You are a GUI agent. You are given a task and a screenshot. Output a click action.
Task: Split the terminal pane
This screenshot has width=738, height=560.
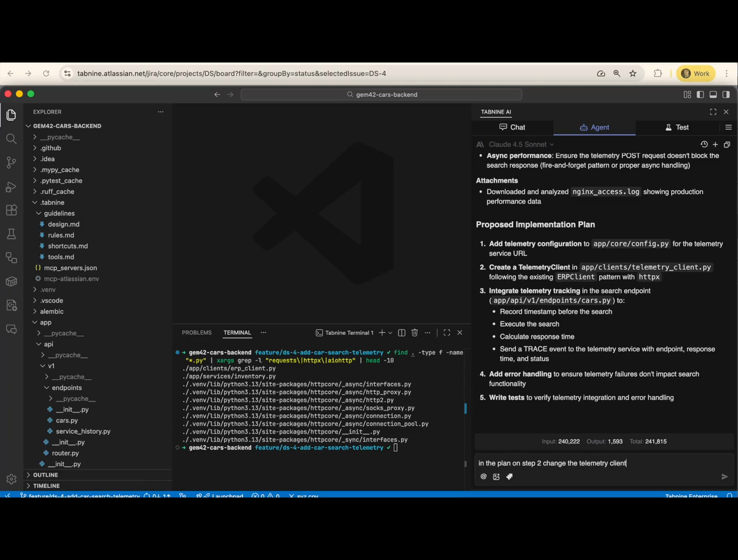[x=402, y=332]
